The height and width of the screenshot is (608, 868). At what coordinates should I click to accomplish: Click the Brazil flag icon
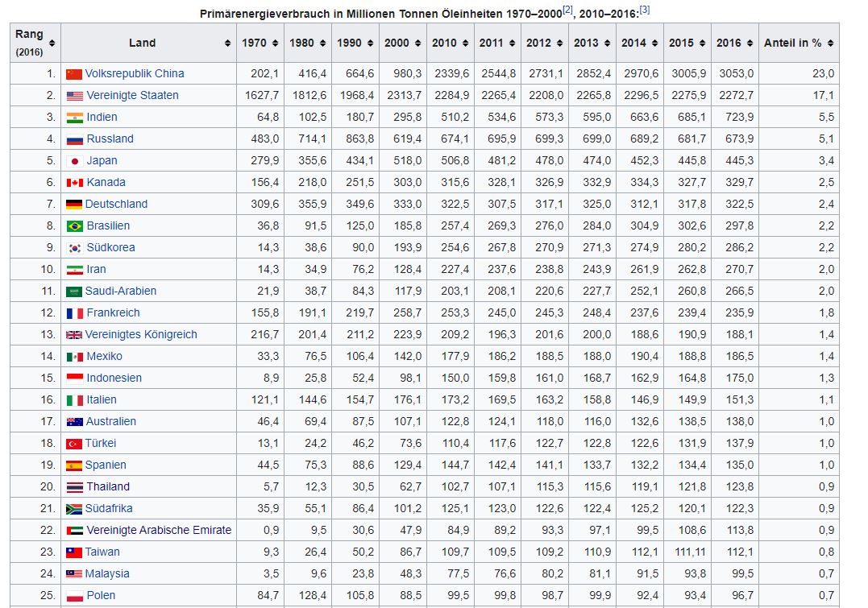point(75,226)
